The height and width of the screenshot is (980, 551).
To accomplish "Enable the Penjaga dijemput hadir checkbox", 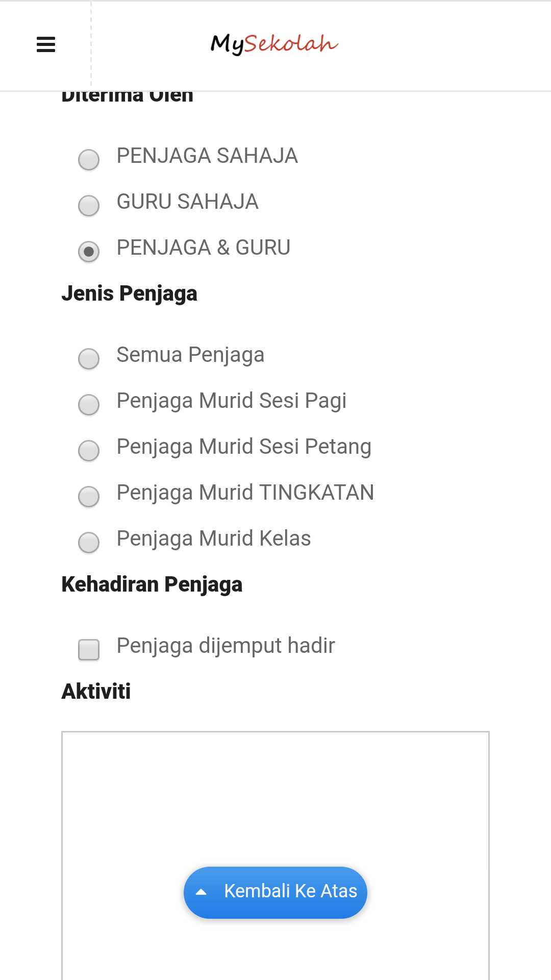I will (x=89, y=650).
